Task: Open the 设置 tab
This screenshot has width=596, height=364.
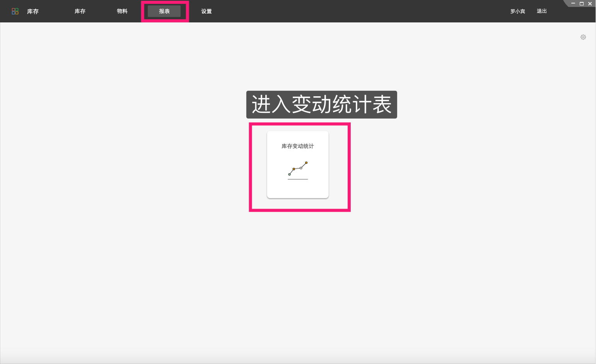Action: click(x=207, y=11)
